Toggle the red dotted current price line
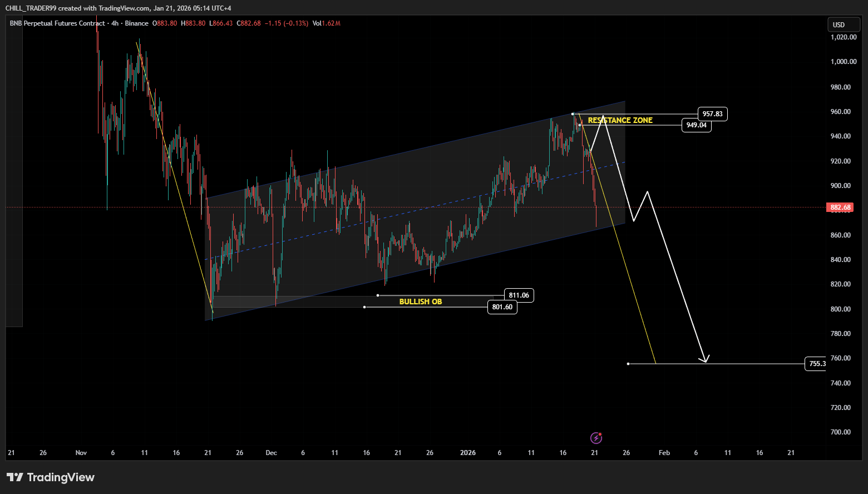This screenshot has width=868, height=494. pyautogui.click(x=389, y=208)
